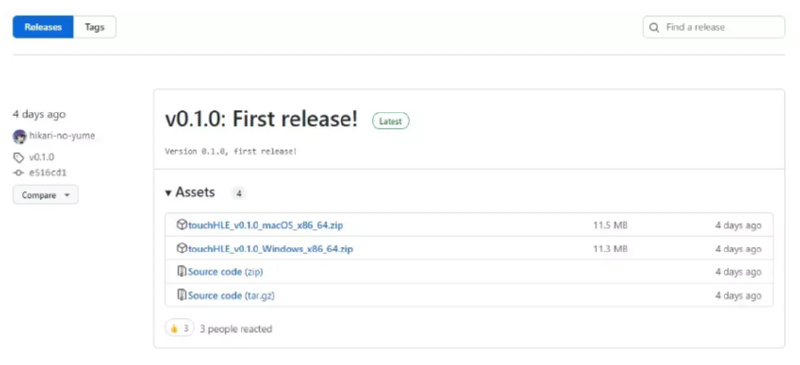Click 4 days ago in macOS zip row
The width and height of the screenshot is (800, 365).
click(x=738, y=225)
